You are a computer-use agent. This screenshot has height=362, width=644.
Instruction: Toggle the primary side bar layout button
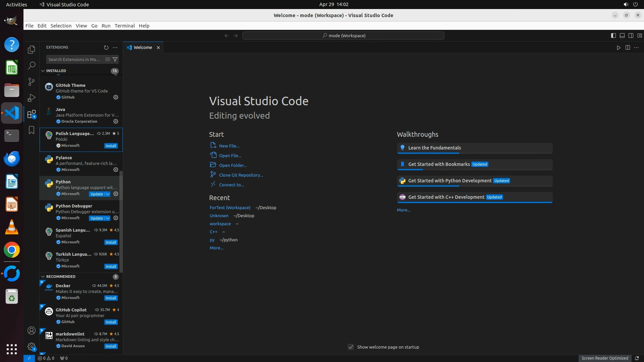pos(613,36)
